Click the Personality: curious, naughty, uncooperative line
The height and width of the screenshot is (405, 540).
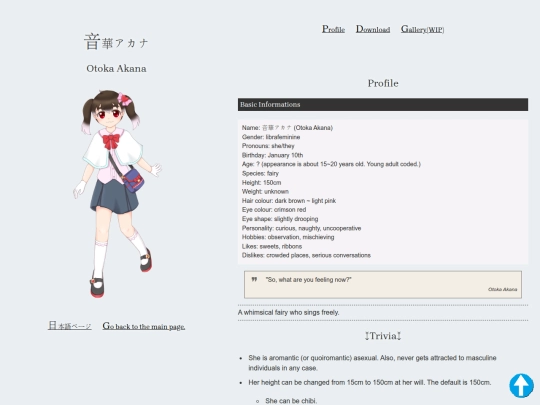[x=301, y=228]
